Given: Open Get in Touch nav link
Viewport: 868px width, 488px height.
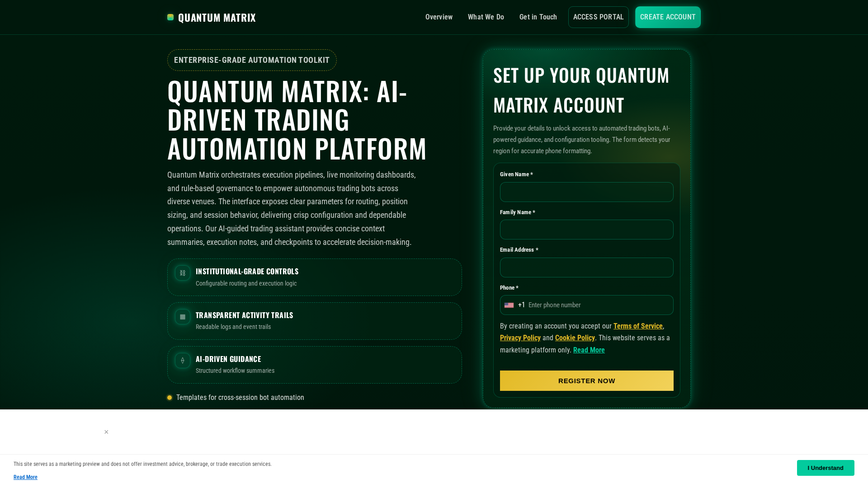Looking at the screenshot, I should click(538, 17).
